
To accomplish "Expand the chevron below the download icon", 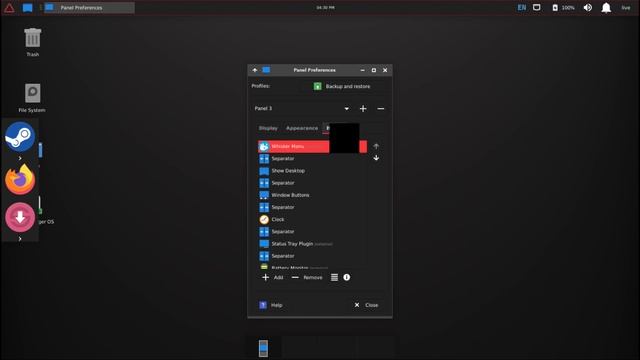I will [x=20, y=238].
